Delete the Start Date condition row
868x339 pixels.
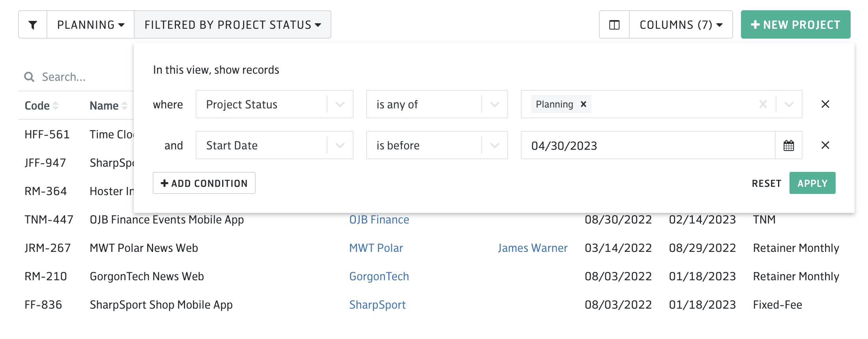[825, 145]
